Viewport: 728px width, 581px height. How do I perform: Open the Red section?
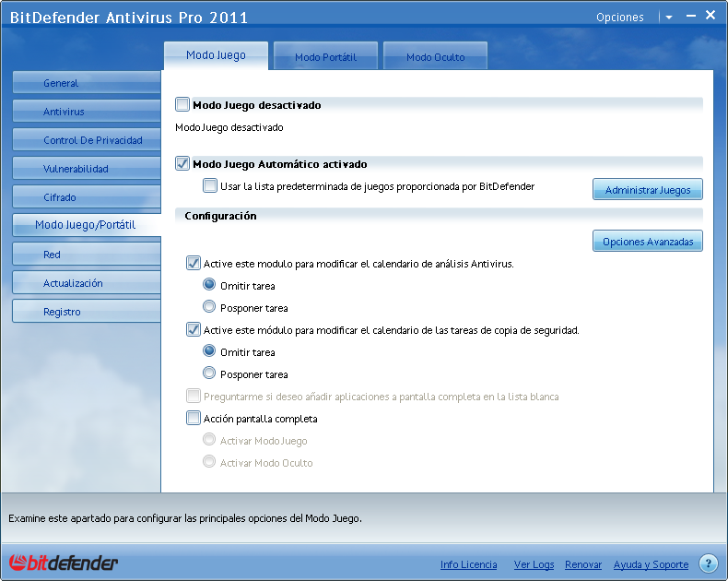[87, 255]
